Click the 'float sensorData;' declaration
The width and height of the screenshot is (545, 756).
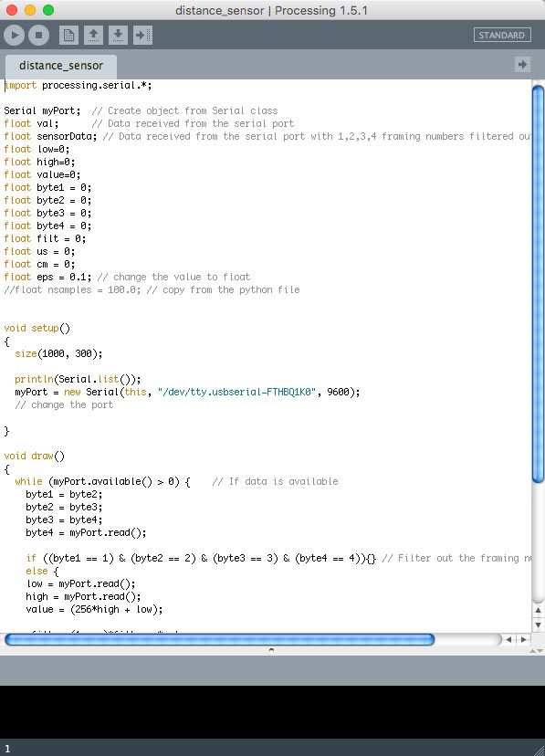coord(50,136)
